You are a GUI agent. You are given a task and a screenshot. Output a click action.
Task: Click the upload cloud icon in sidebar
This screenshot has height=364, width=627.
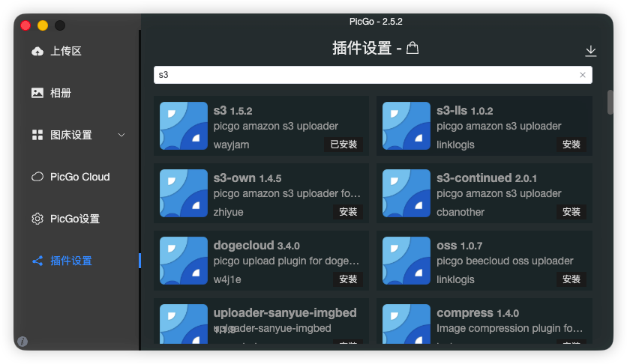tap(37, 51)
